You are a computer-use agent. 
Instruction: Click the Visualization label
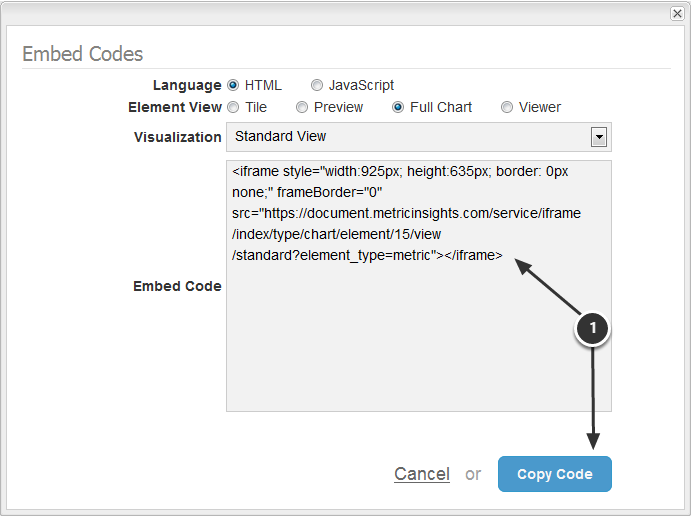[x=178, y=137]
